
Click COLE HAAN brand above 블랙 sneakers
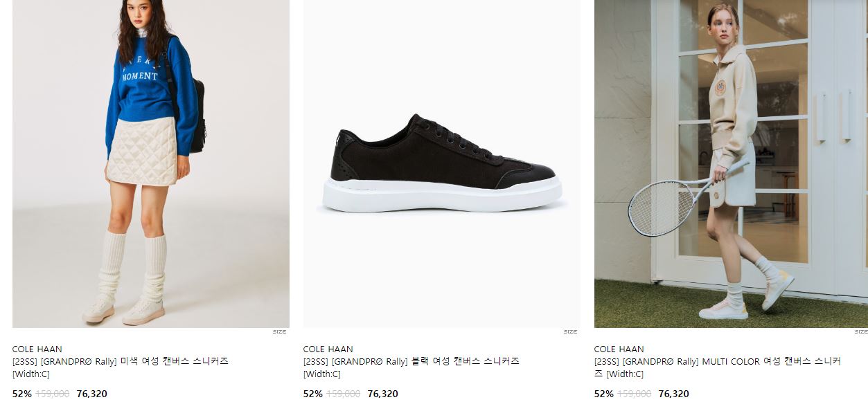pyautogui.click(x=328, y=349)
